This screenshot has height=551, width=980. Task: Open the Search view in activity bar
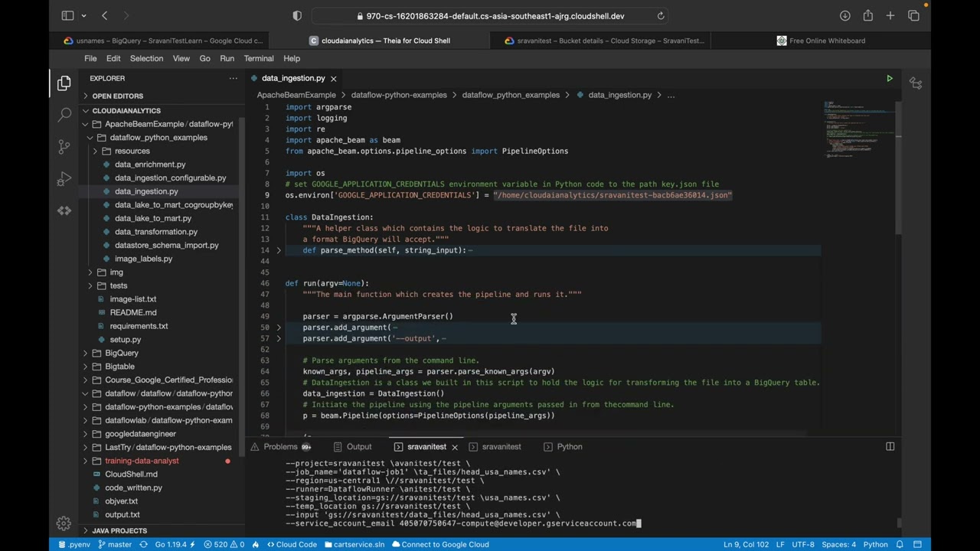pyautogui.click(x=64, y=115)
